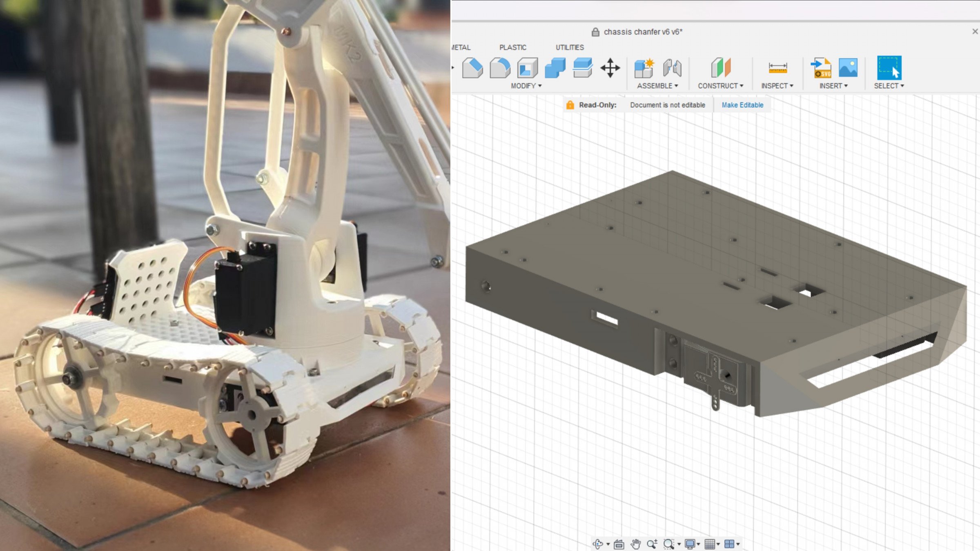Click the Combine bodies tool icon
The width and height of the screenshot is (980, 551).
(x=555, y=68)
